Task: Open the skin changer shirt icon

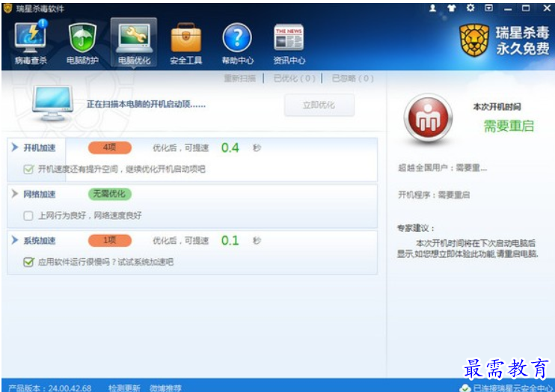Action: click(451, 8)
